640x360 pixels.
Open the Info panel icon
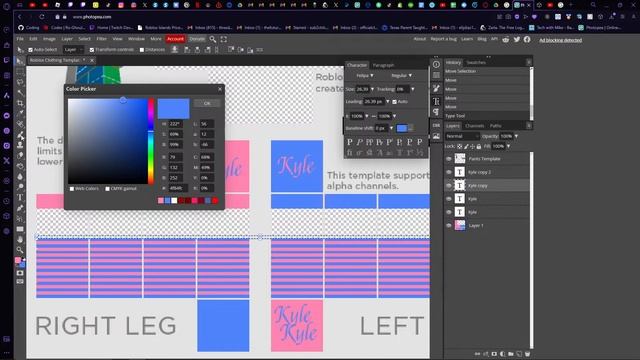pos(436,64)
